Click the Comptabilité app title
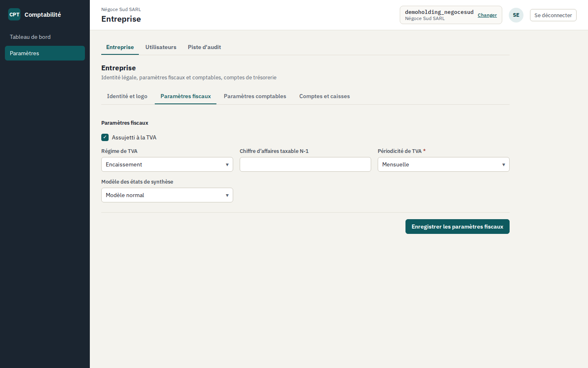 pyautogui.click(x=42, y=14)
